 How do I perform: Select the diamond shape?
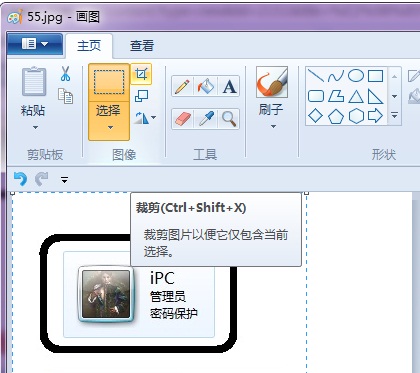(315, 116)
